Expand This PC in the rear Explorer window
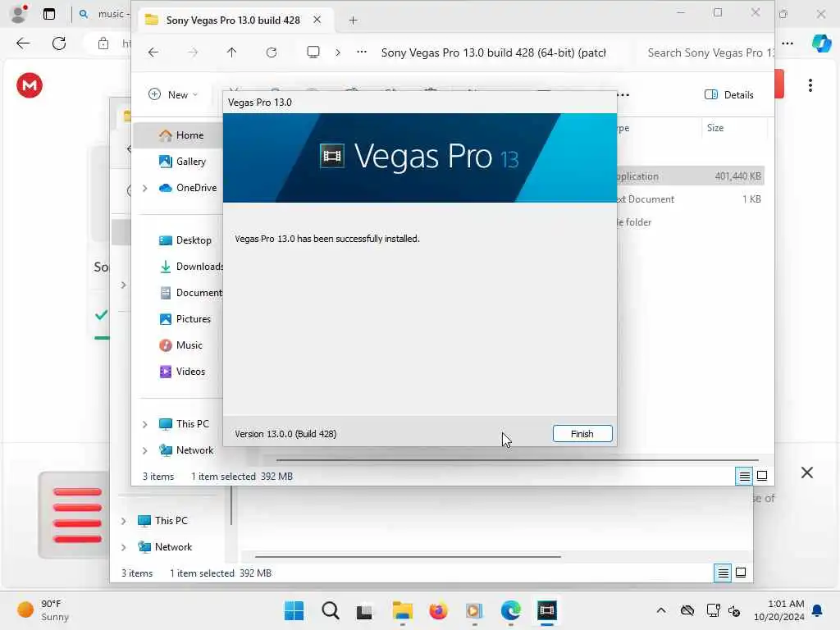 [x=123, y=521]
